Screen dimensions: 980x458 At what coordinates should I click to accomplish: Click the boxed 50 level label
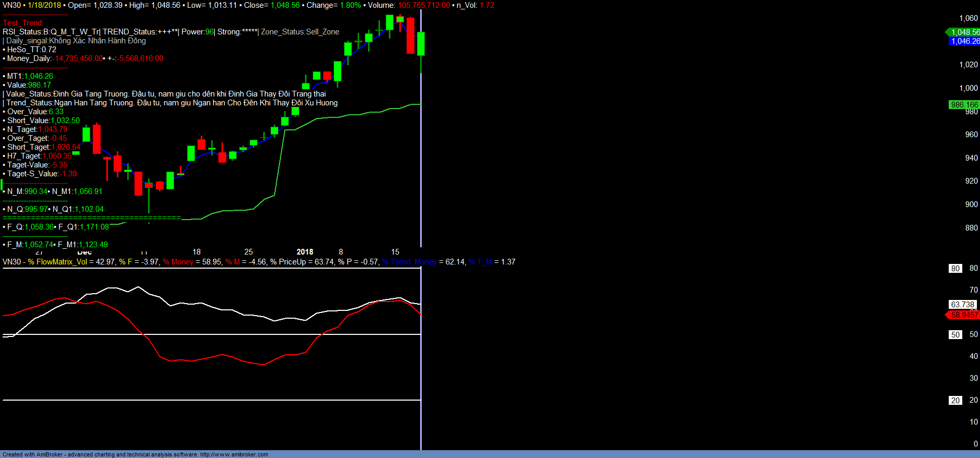pyautogui.click(x=955, y=335)
